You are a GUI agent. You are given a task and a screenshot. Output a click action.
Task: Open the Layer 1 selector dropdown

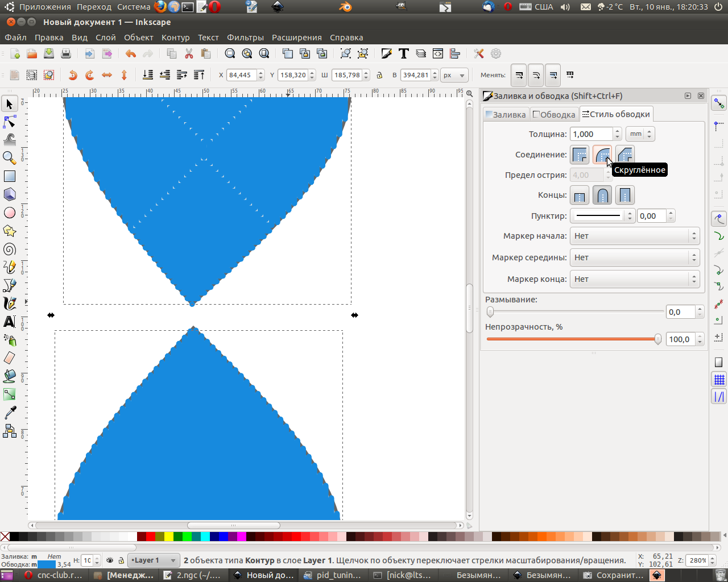coord(154,560)
